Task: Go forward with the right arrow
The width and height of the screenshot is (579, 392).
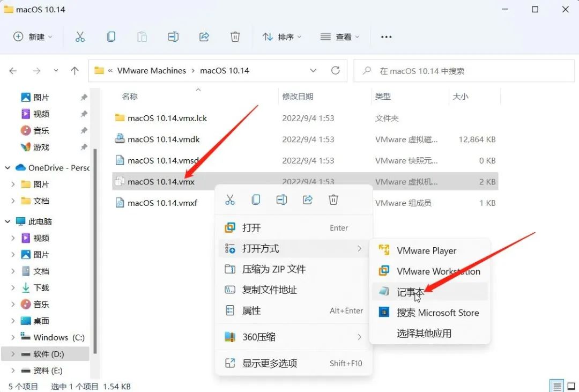Action: (x=36, y=71)
